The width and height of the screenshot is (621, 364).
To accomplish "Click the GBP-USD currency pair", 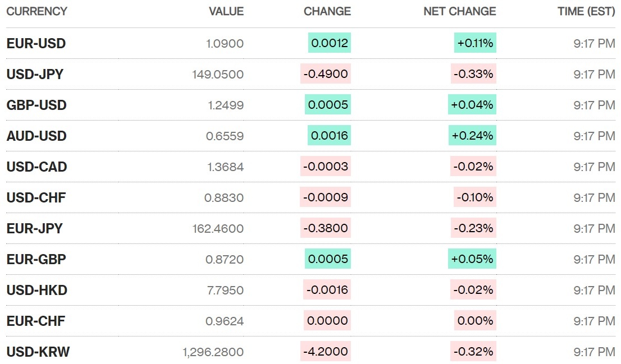I will tap(36, 105).
